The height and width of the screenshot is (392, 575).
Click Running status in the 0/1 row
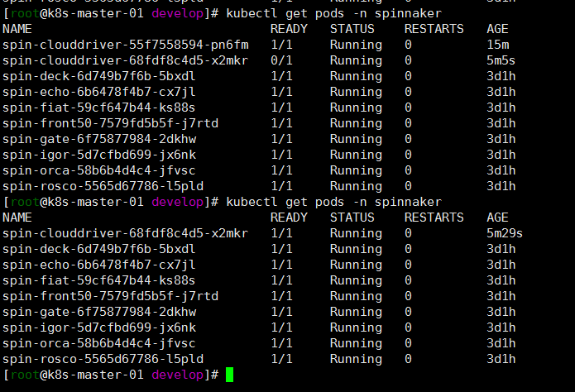356,61
